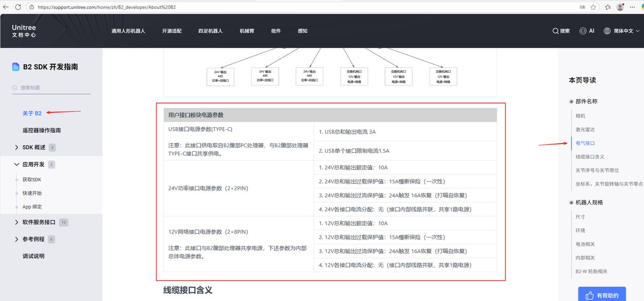The height and width of the screenshot is (301, 644).
Task: Open the 简体中文 language dropdown
Action: coord(626,31)
